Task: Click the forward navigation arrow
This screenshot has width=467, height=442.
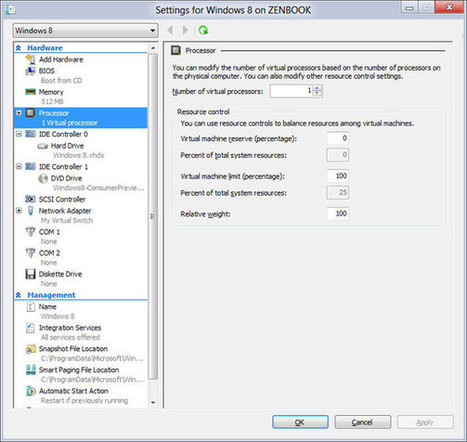Action: 185,30
